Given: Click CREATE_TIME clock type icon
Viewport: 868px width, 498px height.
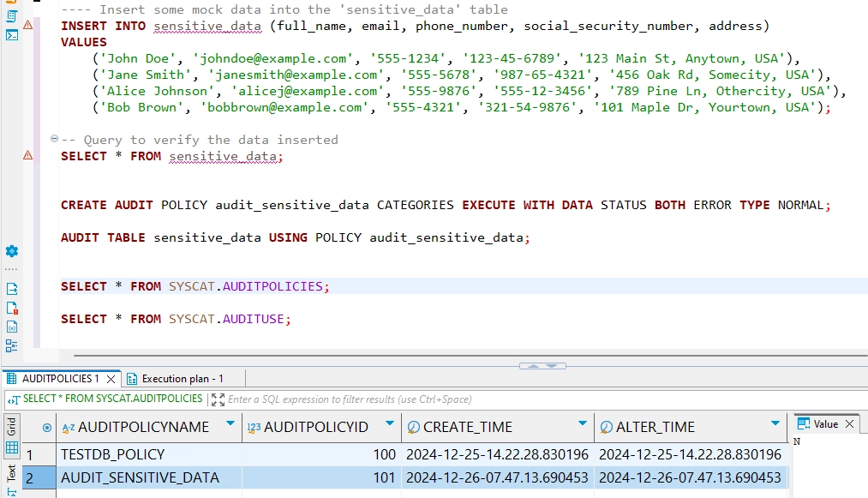Looking at the screenshot, I should click(413, 427).
